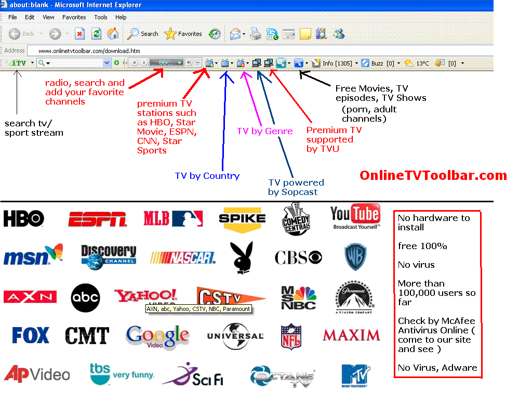532x416 pixels.
Task: Click the iTV toolbar logo
Action: click(16, 63)
